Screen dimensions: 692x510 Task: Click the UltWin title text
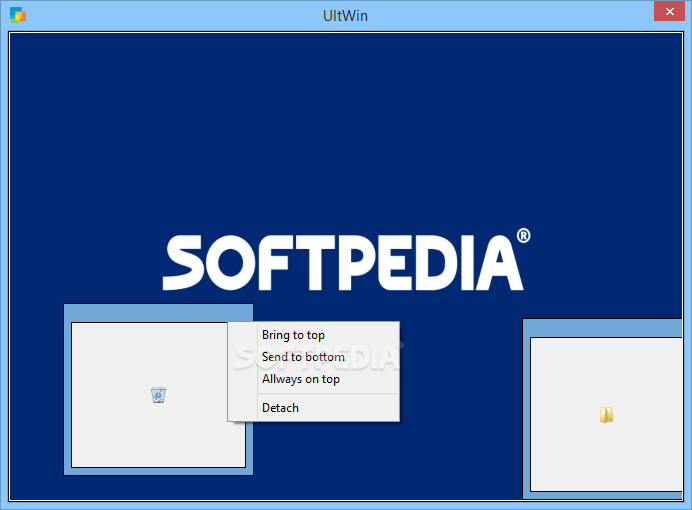point(345,15)
